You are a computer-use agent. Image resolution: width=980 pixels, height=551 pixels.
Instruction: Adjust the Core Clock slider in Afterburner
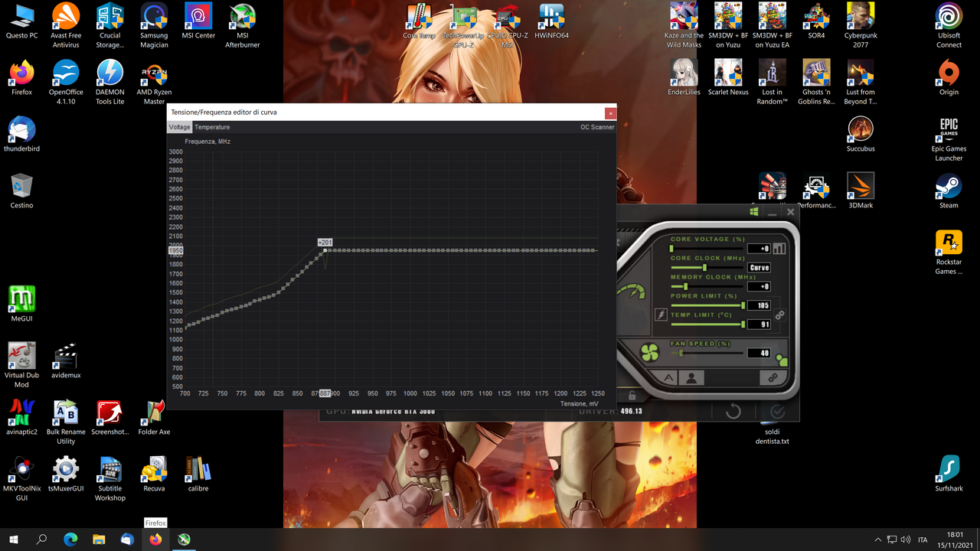coord(706,267)
